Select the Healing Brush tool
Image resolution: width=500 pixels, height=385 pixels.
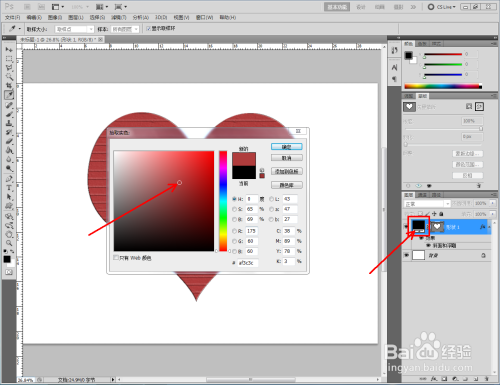[9, 105]
